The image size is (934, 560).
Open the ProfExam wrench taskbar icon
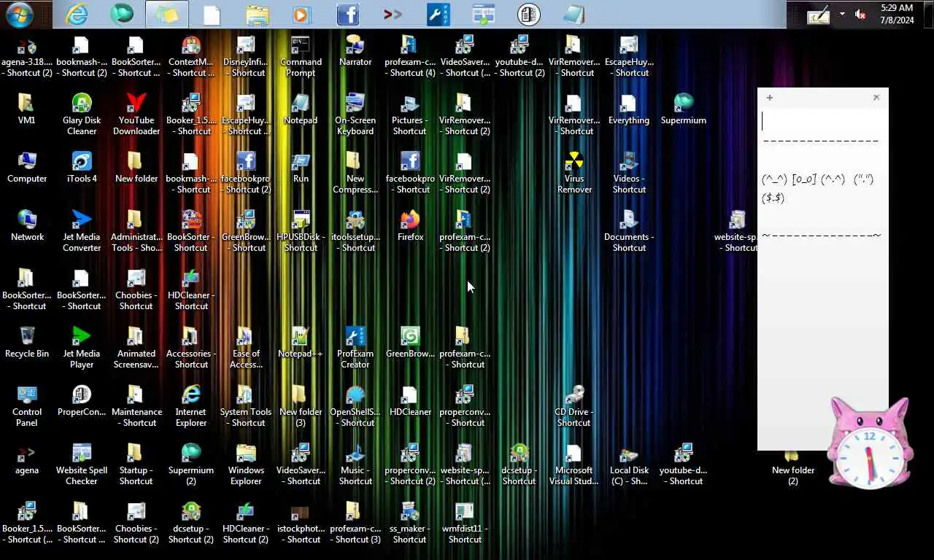tap(439, 15)
